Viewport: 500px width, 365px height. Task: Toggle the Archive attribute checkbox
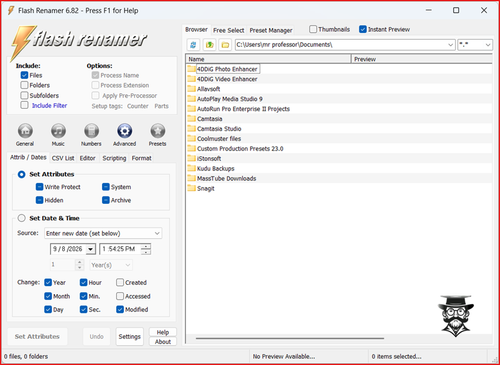106,200
